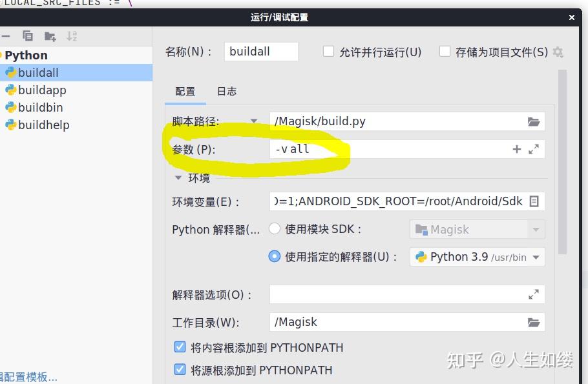
Task: Open the folder browser for 脚本路径
Action: click(535, 121)
